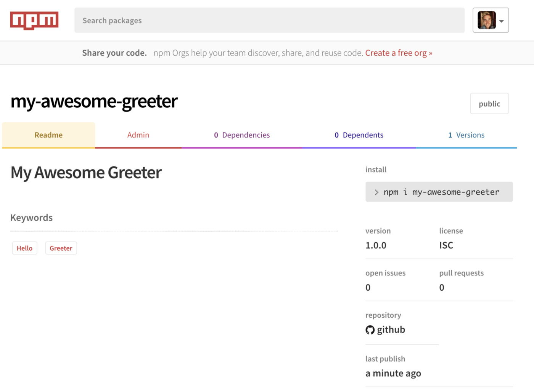Switch to the Readme tab
The width and height of the screenshot is (534, 392).
48,135
